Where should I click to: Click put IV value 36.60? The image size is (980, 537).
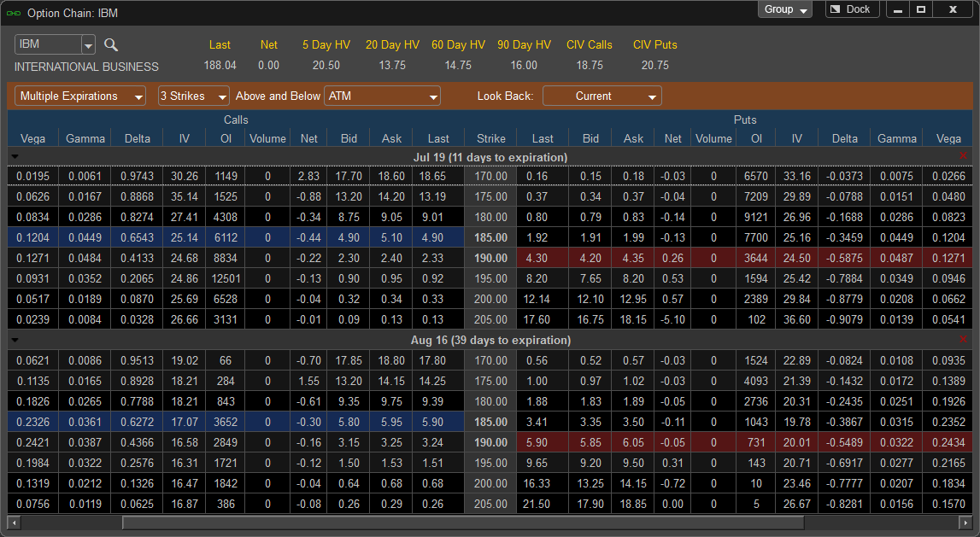[797, 319]
